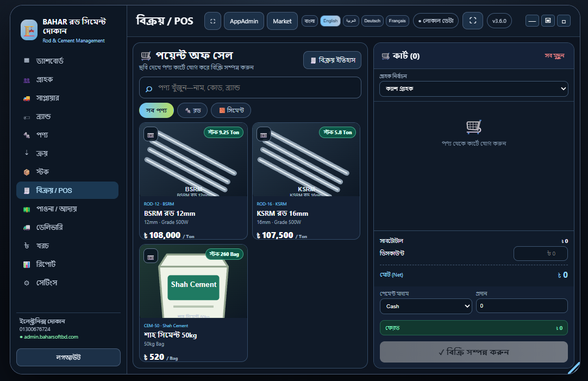Click the ৳ 108,000 price text

coord(162,235)
